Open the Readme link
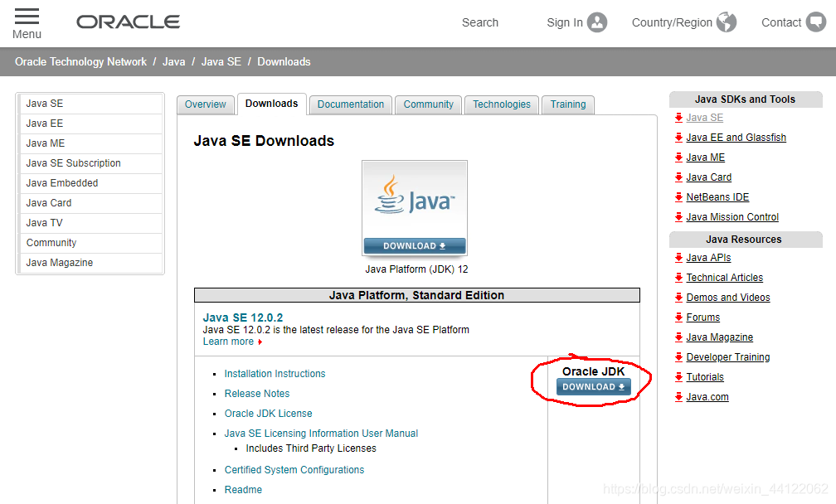Image resolution: width=836 pixels, height=504 pixels. [x=243, y=490]
